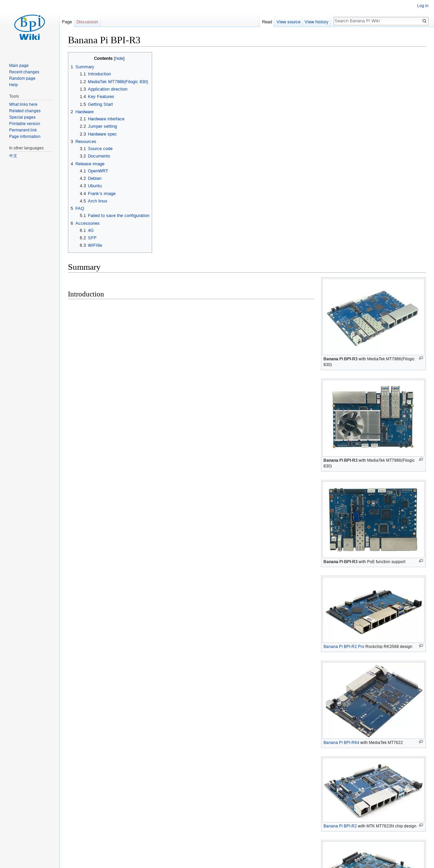Focus the Search Banana Pi Wiki field
434x868 pixels.
tap(378, 21)
